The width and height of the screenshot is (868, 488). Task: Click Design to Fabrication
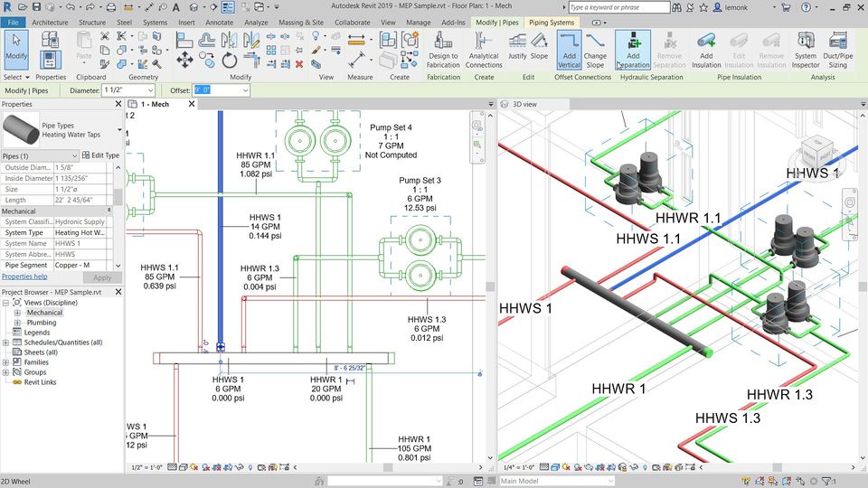point(443,50)
